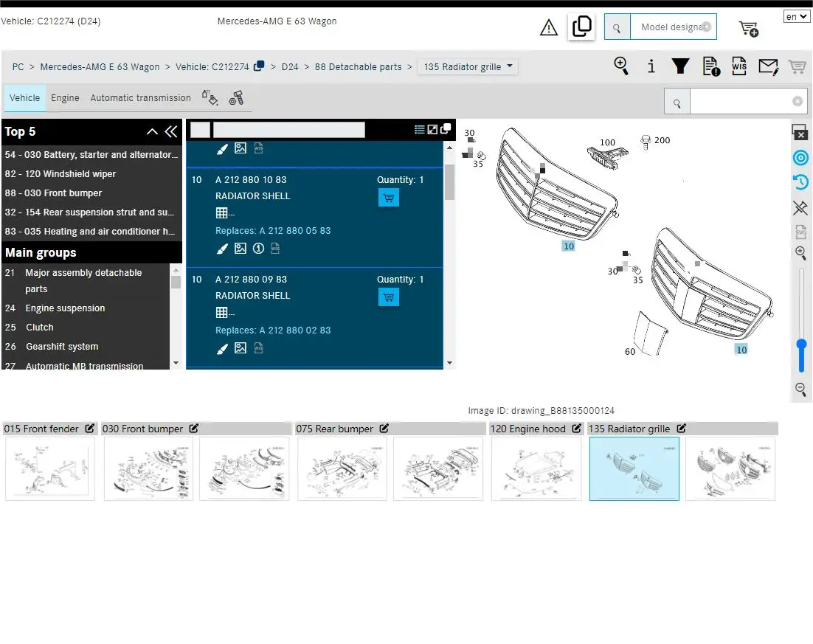This screenshot has width=813, height=644.
Task: Open the 120 Engine hood thumbnail
Action: [x=536, y=468]
